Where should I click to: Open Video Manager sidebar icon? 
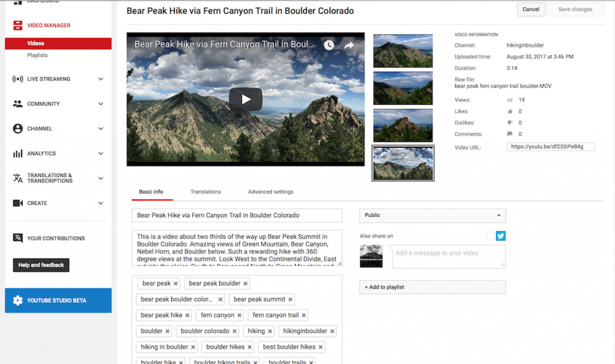point(17,25)
